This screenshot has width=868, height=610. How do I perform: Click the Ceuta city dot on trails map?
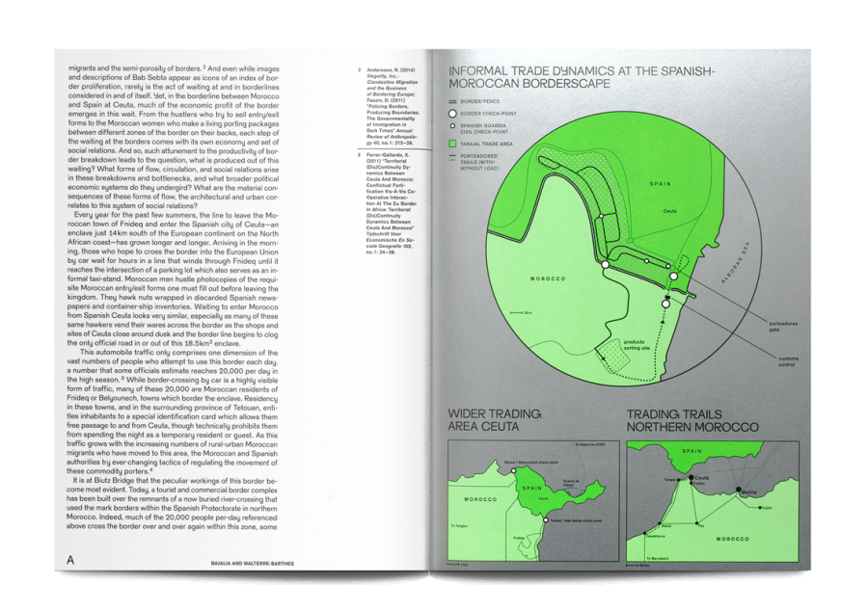point(692,478)
